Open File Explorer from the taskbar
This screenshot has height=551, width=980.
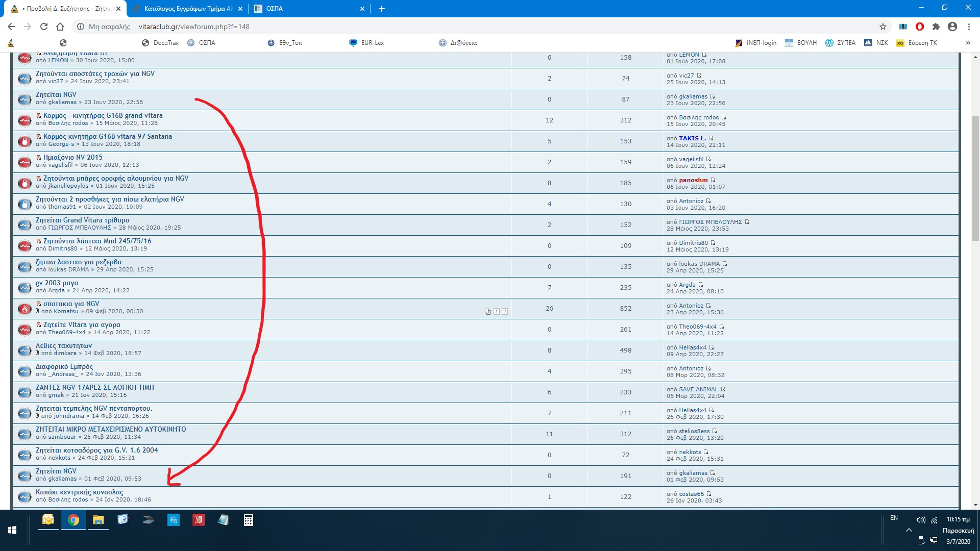[x=98, y=520]
